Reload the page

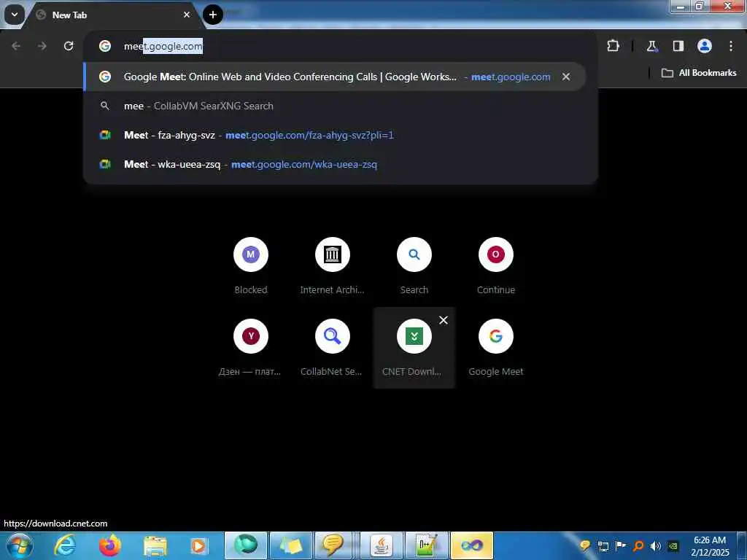click(x=69, y=46)
